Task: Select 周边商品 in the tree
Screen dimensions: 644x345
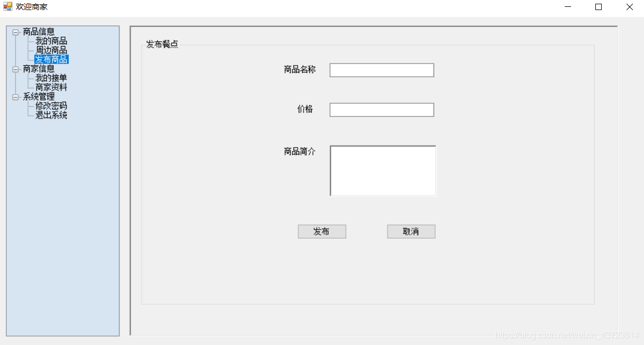Action: point(50,50)
